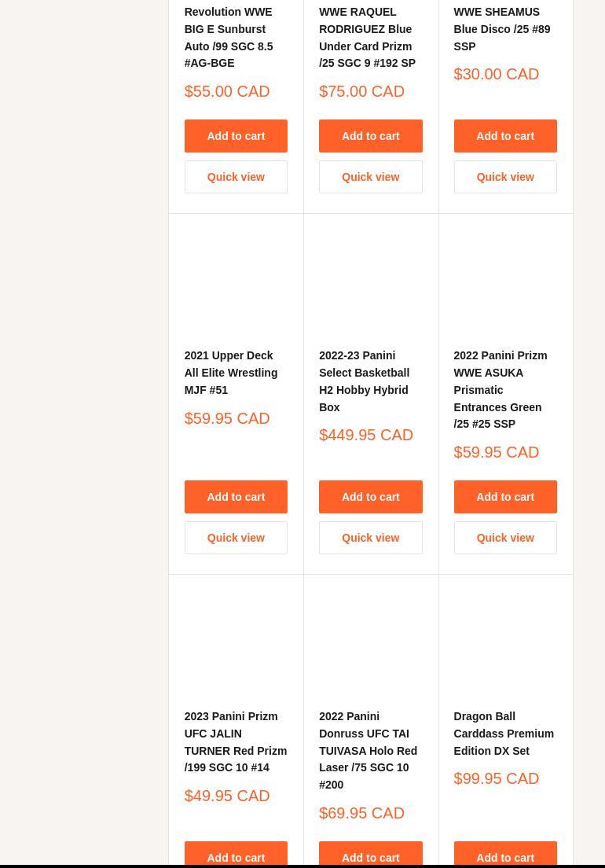Image resolution: width=605 pixels, height=868 pixels.
Task: Open Dragon Ball Carddass Premium Edition link
Action: click(504, 734)
